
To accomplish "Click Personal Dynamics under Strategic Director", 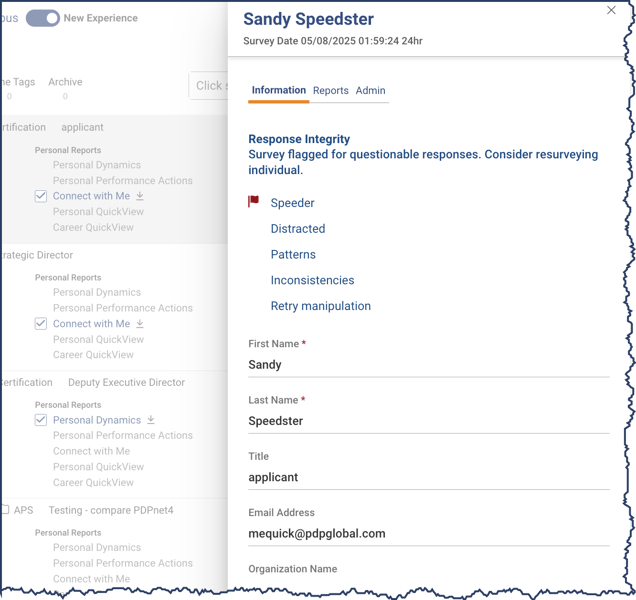I will (97, 292).
